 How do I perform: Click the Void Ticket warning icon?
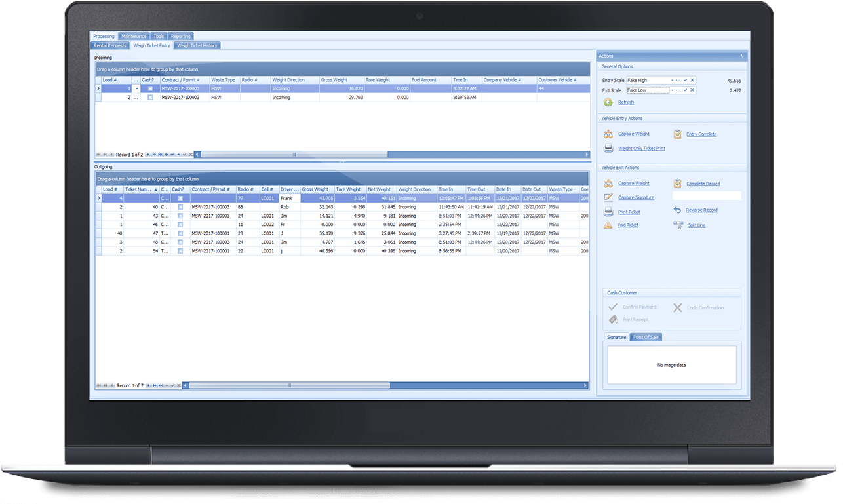(608, 225)
